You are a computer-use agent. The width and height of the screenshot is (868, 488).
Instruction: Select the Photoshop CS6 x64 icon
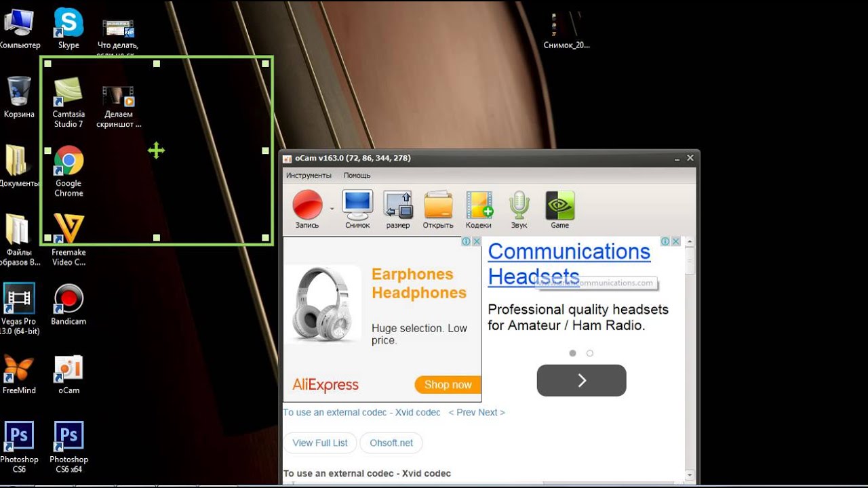(68, 447)
